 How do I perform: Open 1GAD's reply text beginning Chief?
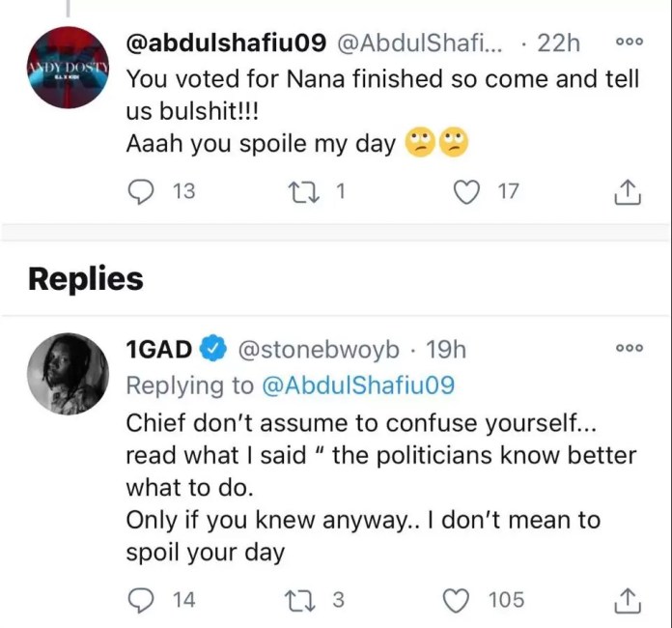(x=381, y=488)
